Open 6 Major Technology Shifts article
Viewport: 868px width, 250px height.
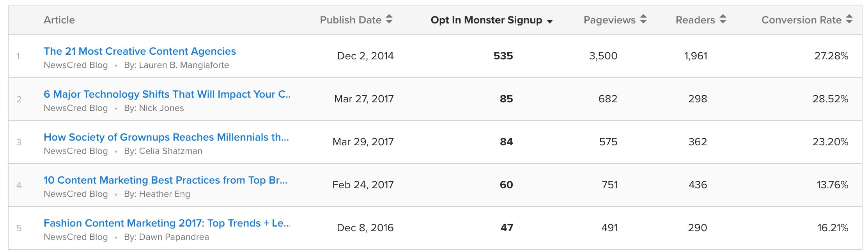click(x=167, y=94)
